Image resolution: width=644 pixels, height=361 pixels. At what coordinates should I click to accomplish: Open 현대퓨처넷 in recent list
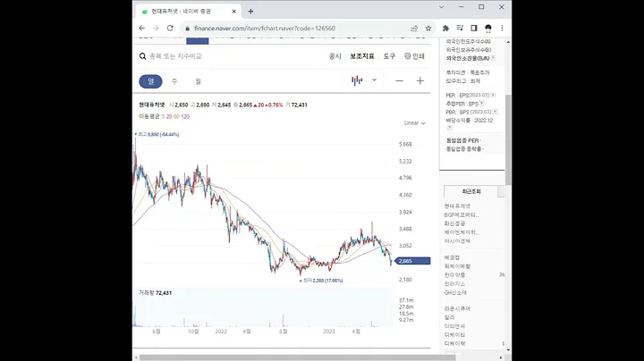pos(457,206)
